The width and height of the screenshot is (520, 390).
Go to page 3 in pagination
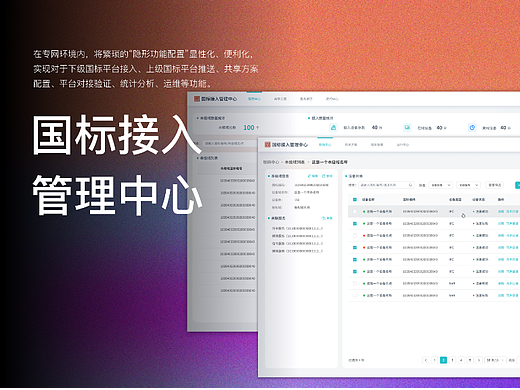click(x=452, y=360)
